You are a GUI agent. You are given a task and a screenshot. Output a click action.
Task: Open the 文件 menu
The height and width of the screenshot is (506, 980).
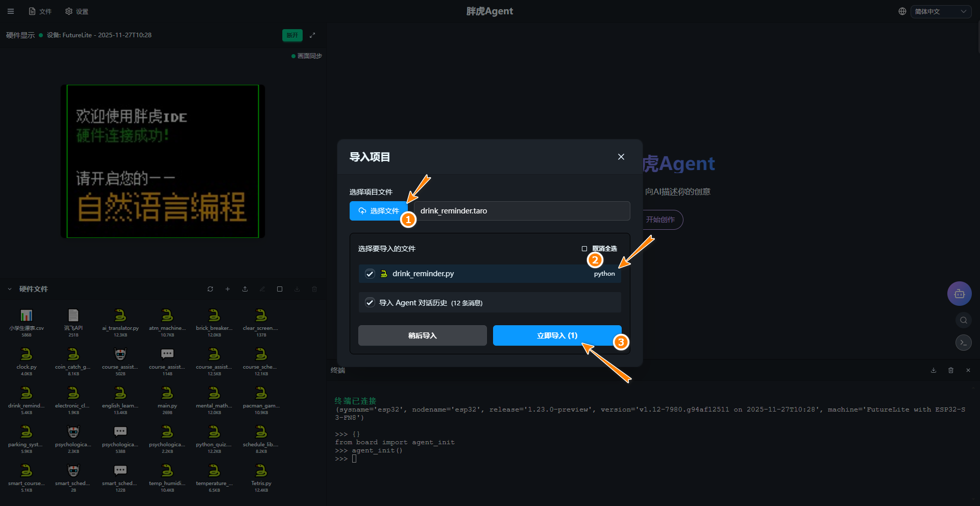(x=40, y=11)
